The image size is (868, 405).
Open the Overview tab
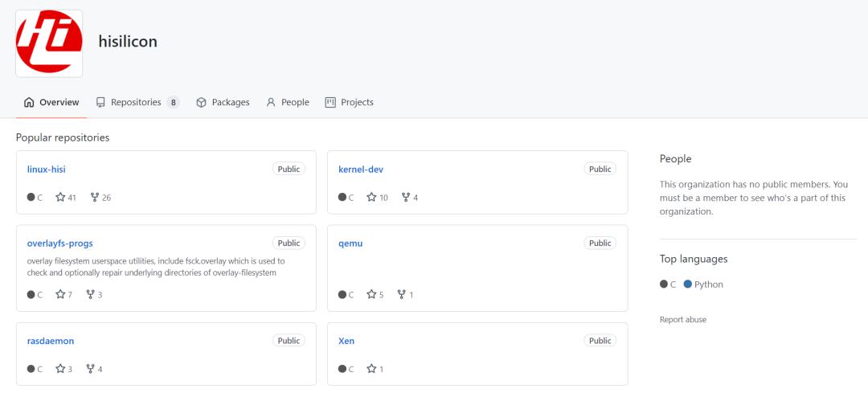point(51,102)
